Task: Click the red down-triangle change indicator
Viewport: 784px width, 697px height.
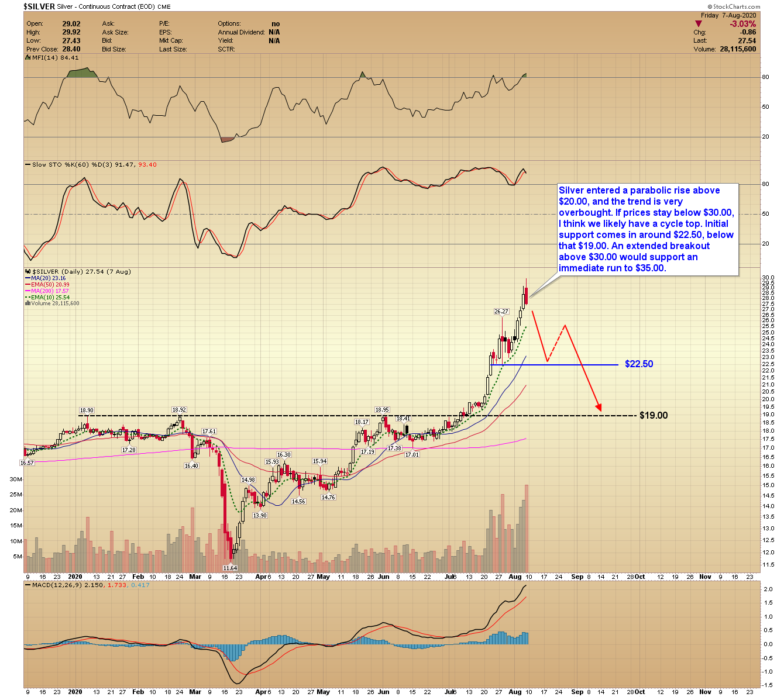Action: (699, 24)
